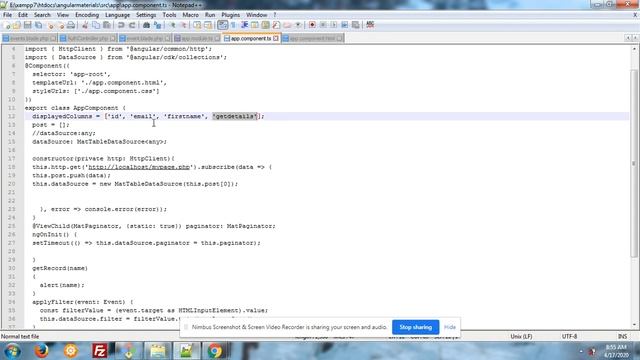The width and height of the screenshot is (640, 360).
Task: Click the Play macro toolbar icon
Action: pyautogui.click(x=334, y=25)
